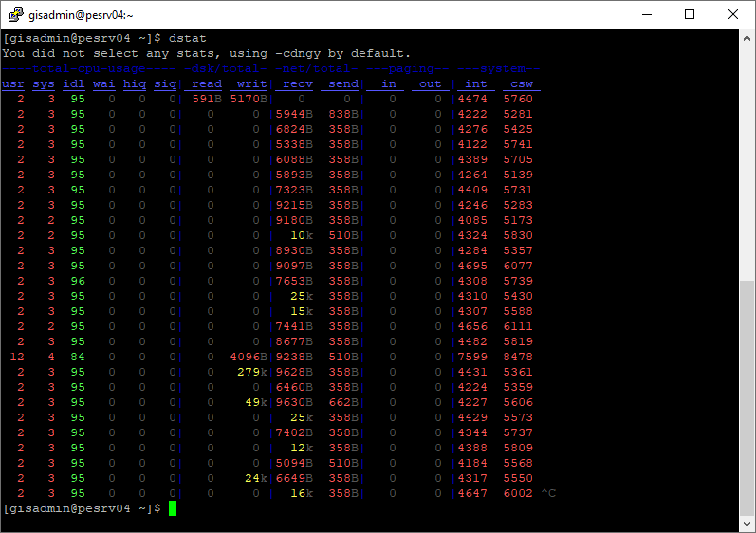756x533 pixels.
Task: Click the '16k' recv value
Action: click(302, 493)
